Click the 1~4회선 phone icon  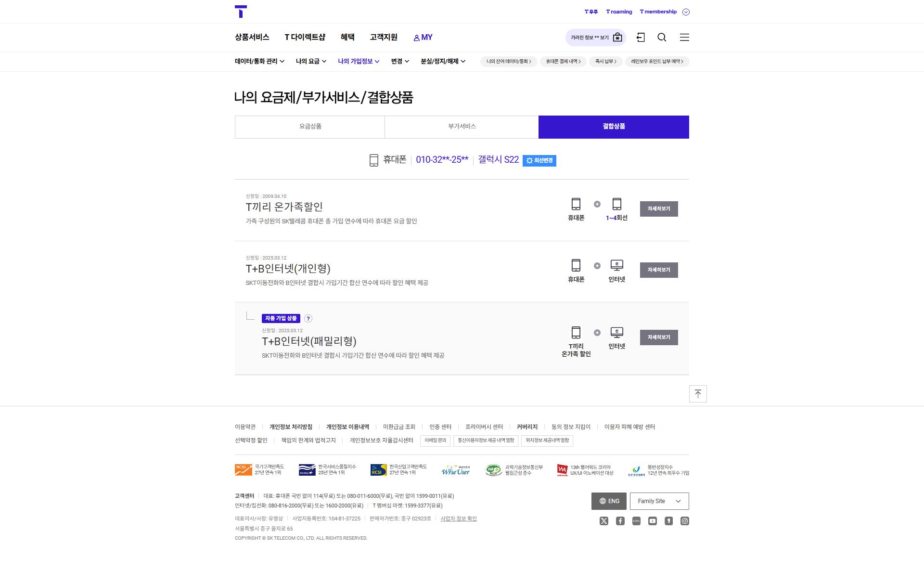pos(616,204)
